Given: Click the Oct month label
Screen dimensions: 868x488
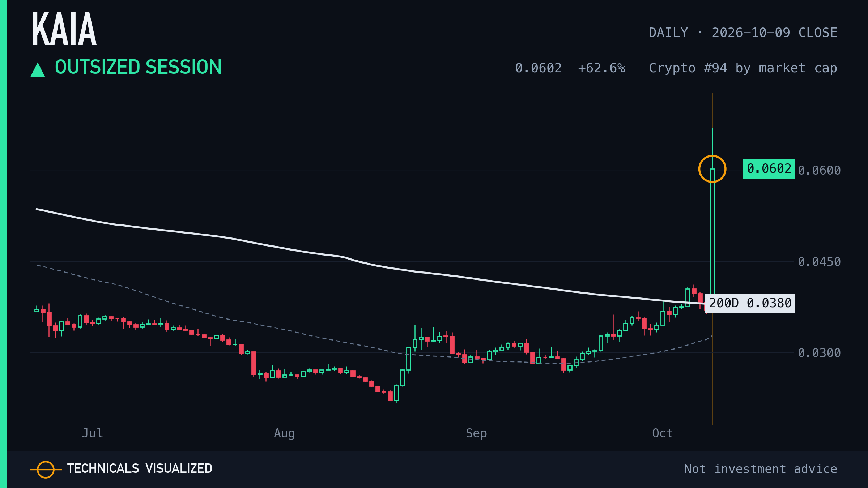Looking at the screenshot, I should tap(662, 433).
